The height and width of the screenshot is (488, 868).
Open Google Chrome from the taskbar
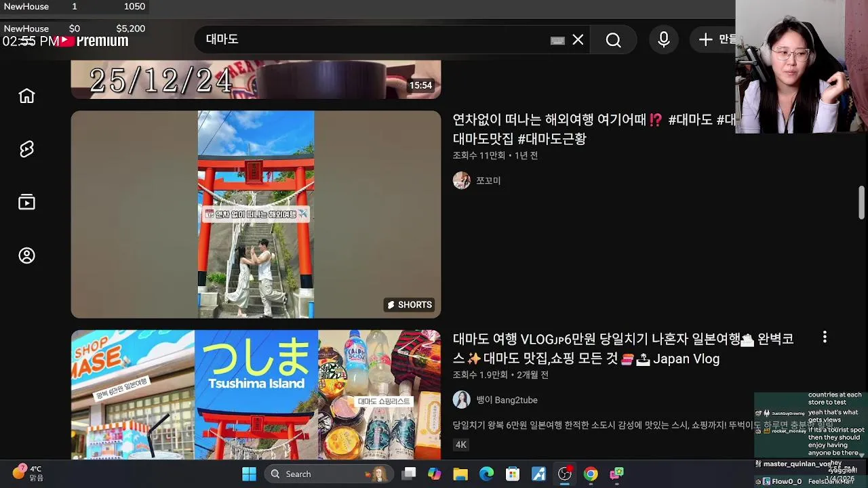(591, 474)
